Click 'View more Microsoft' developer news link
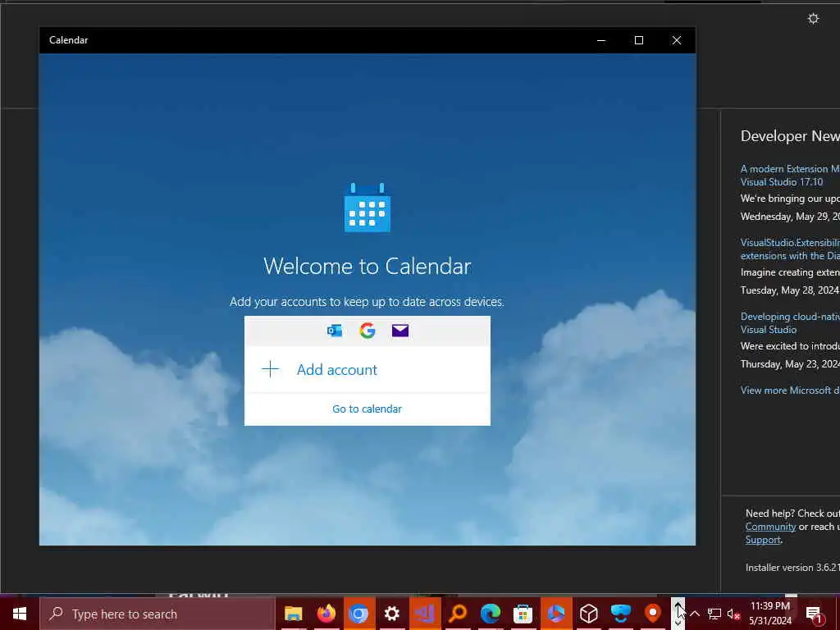 [790, 390]
